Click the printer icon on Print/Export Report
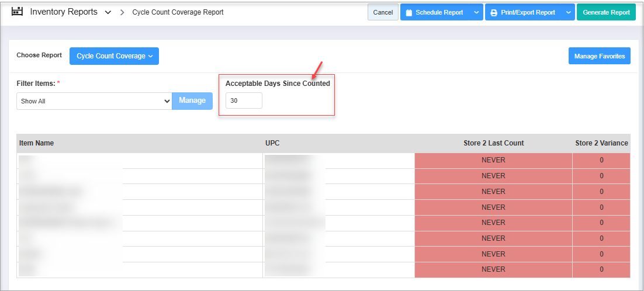The height and width of the screenshot is (291, 644). tap(494, 12)
